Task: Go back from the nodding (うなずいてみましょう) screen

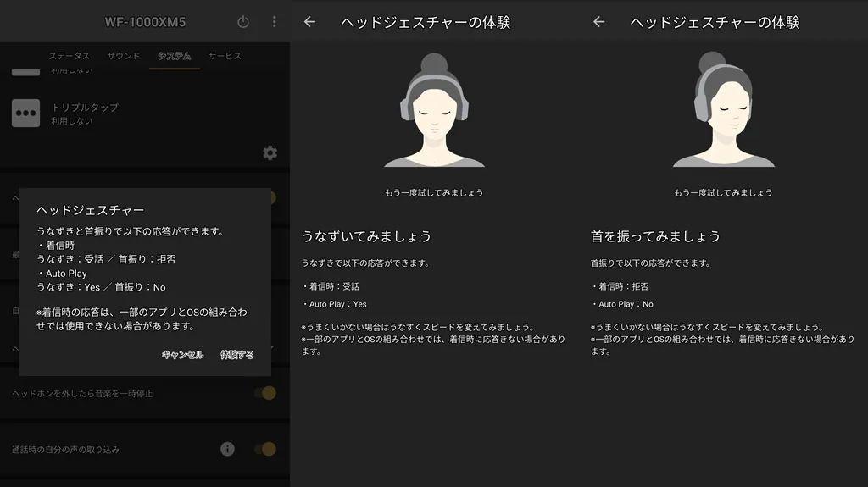Action: coord(309,22)
